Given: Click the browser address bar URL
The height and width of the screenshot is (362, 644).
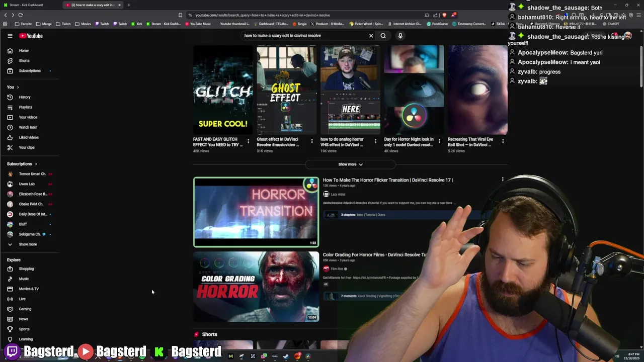Looking at the screenshot, I should tap(263, 15).
